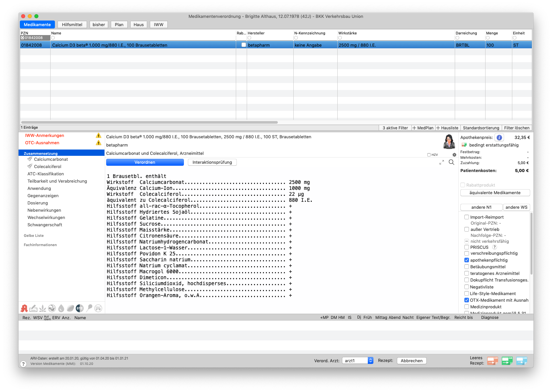Screen dimensions: 552x392
Task: Click the crossed-out fetus pregnancy icon
Action: (x=52, y=308)
